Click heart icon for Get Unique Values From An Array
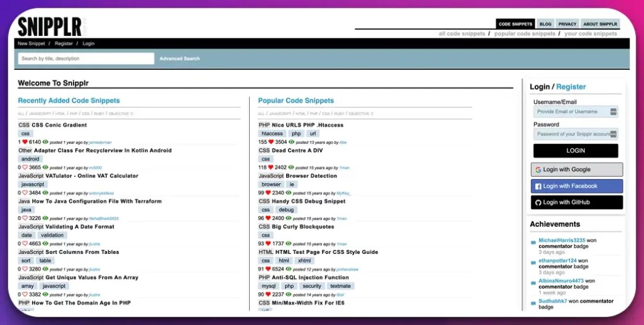The height and width of the screenshot is (325, 644). [x=25, y=295]
